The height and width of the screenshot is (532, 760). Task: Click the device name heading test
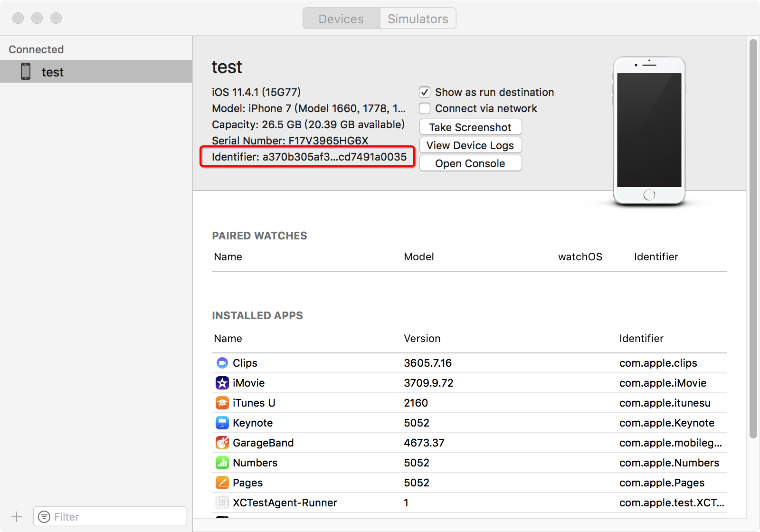[x=227, y=67]
